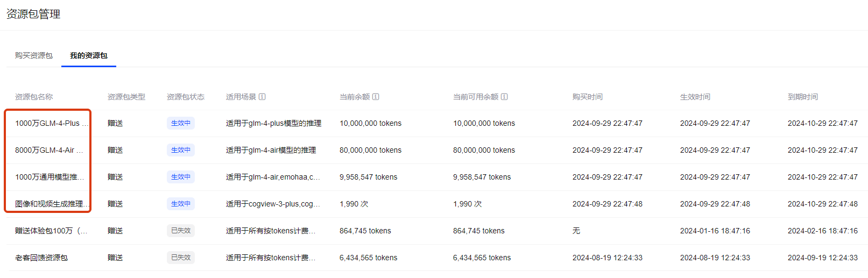Click 当前可用余额 cell 10,000,000 tokens
The height and width of the screenshot is (278, 868).
pos(484,123)
